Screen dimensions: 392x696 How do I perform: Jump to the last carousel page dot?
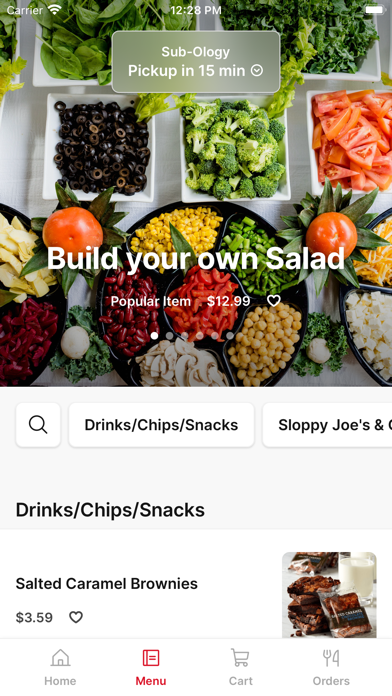coord(230,336)
